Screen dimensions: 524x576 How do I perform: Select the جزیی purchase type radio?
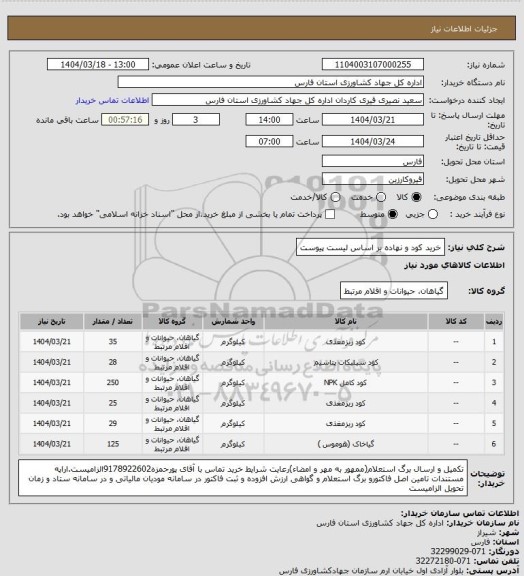click(433, 214)
